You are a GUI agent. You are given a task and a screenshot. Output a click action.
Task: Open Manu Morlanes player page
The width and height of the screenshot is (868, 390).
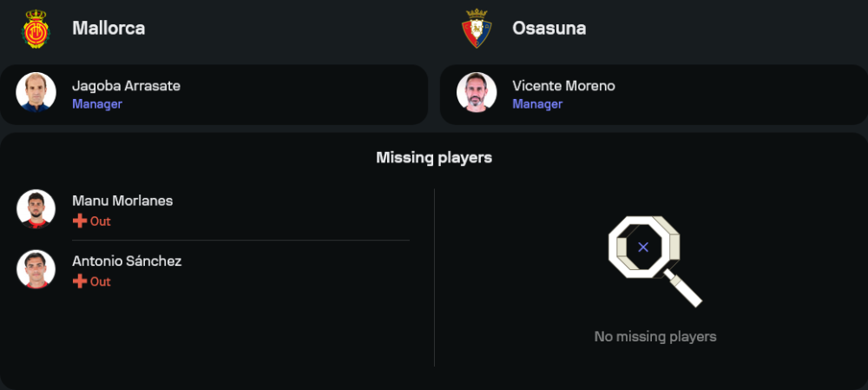coord(122,201)
